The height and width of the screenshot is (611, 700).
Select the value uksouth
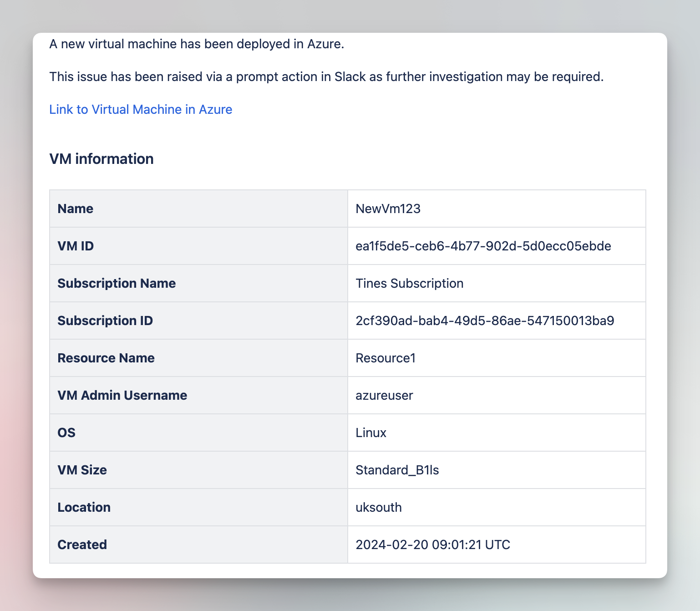pos(379,507)
